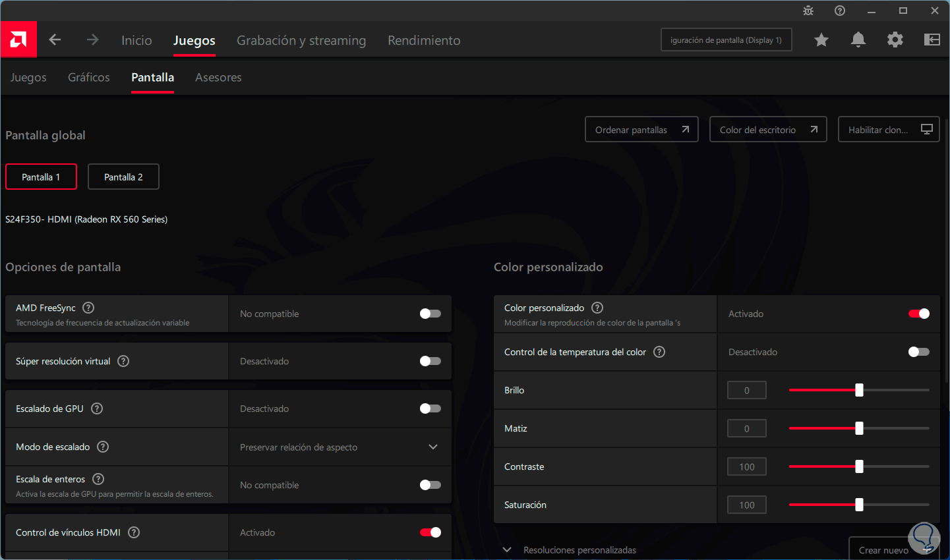Switch to Gráficos sub-tab

point(89,77)
